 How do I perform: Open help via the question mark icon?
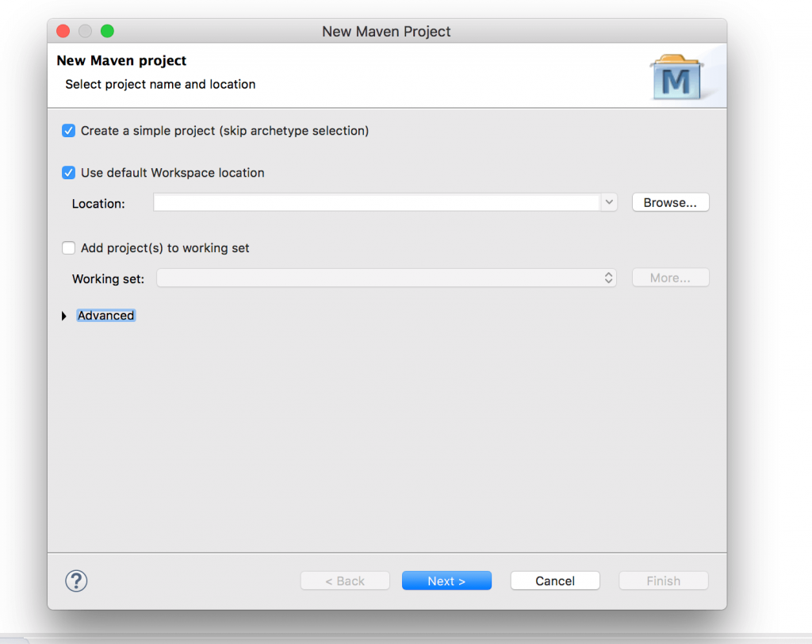pos(76,581)
